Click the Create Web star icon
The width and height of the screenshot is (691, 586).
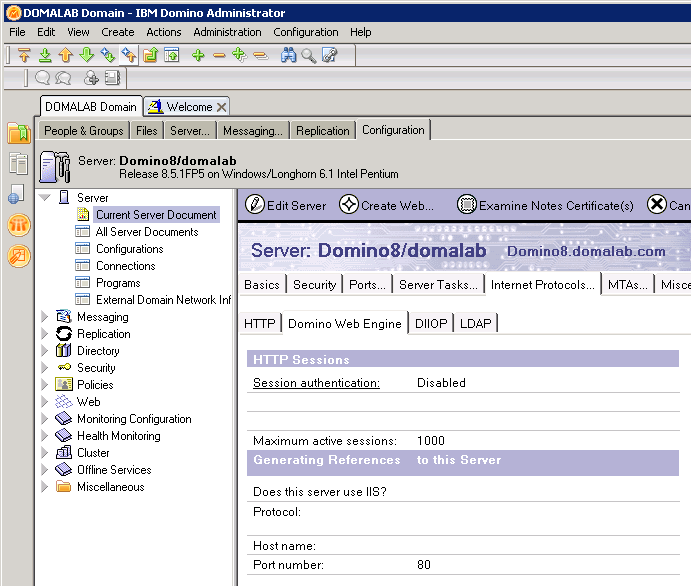349,205
